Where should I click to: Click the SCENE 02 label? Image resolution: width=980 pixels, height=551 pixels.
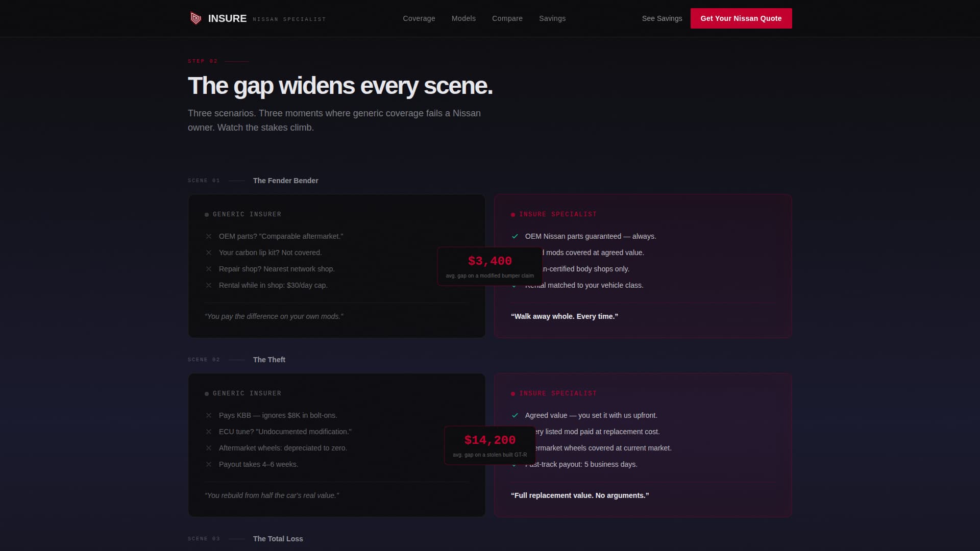(x=204, y=360)
